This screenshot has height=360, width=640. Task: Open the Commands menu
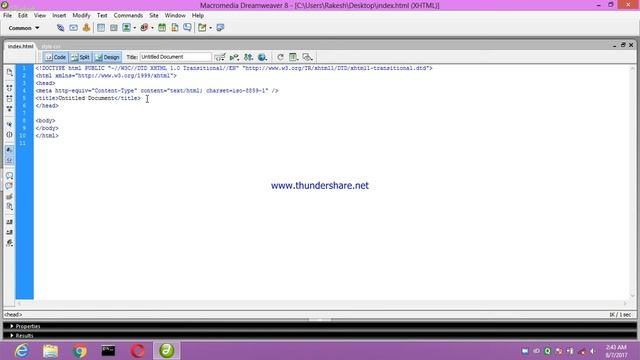(x=128, y=15)
